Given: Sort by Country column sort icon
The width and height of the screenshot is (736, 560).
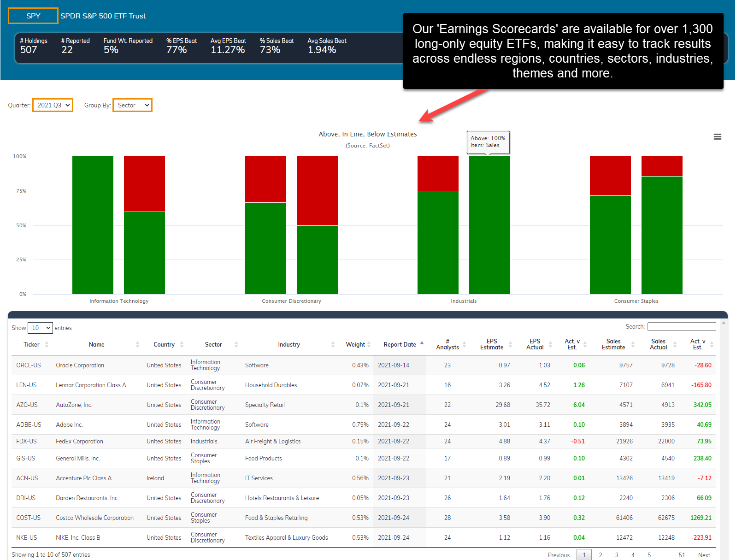Looking at the screenshot, I should (x=182, y=345).
